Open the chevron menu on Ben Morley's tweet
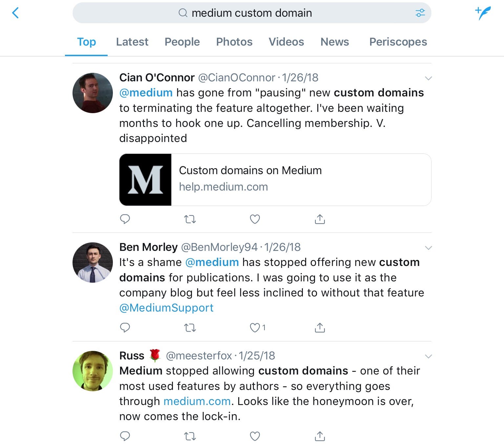This screenshot has width=504, height=446. [428, 248]
